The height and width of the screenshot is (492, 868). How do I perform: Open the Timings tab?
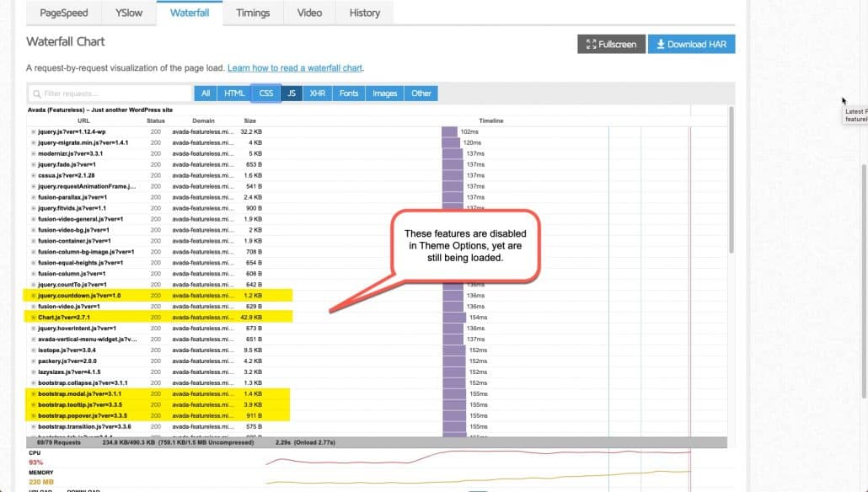click(253, 13)
